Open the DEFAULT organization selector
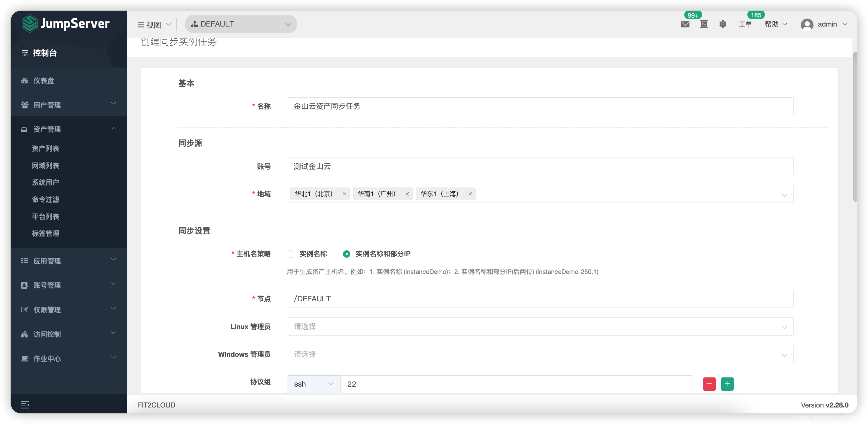The image size is (868, 424). coord(241,24)
